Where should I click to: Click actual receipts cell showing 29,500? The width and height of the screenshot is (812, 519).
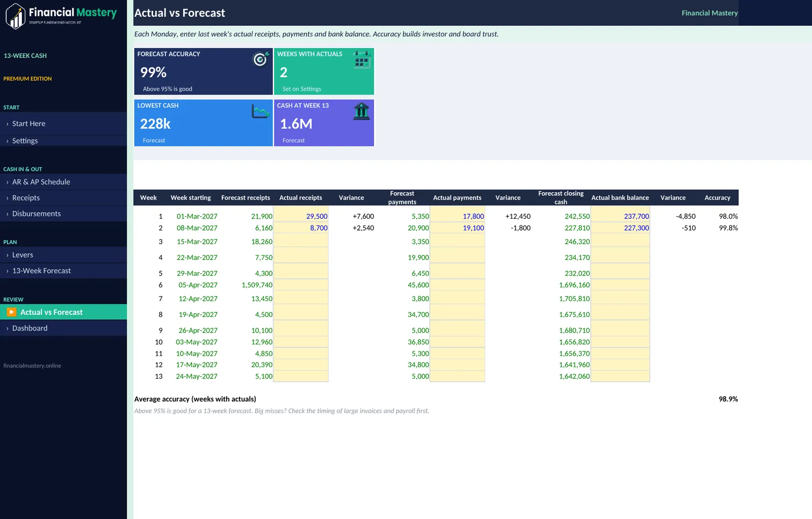(x=301, y=216)
